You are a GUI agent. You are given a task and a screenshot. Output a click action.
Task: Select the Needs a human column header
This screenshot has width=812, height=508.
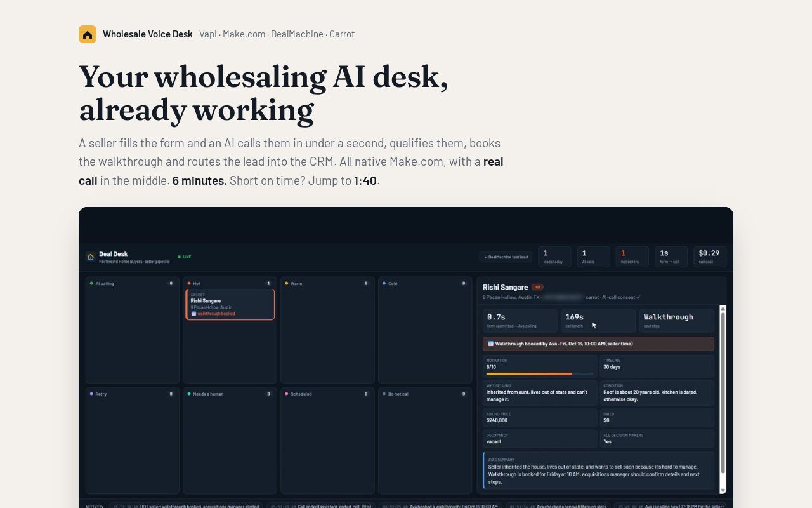click(230, 394)
